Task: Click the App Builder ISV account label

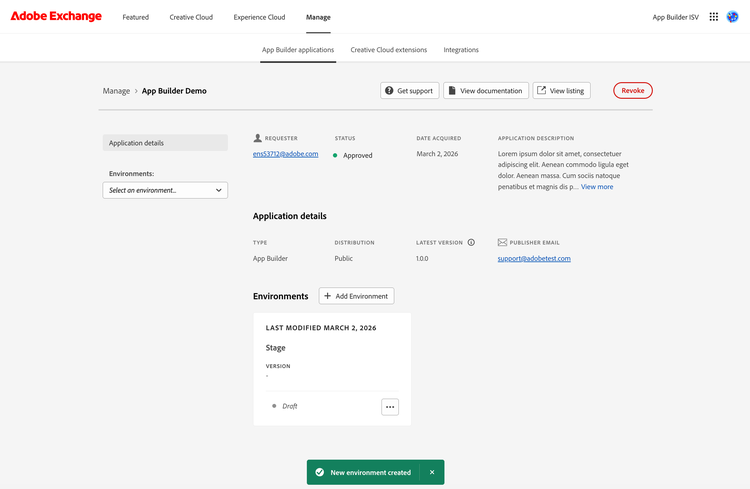Action: 675,17
